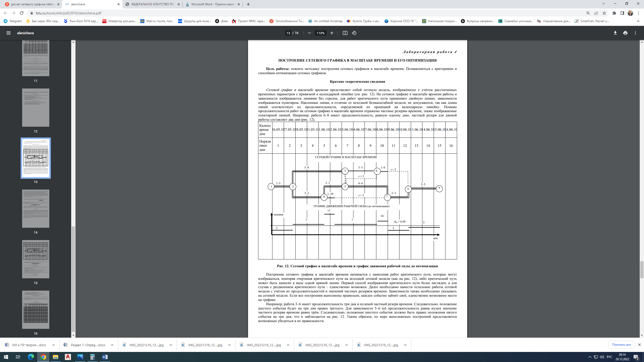
Task: Open Word from the taskbar
Action: [x=105, y=357]
